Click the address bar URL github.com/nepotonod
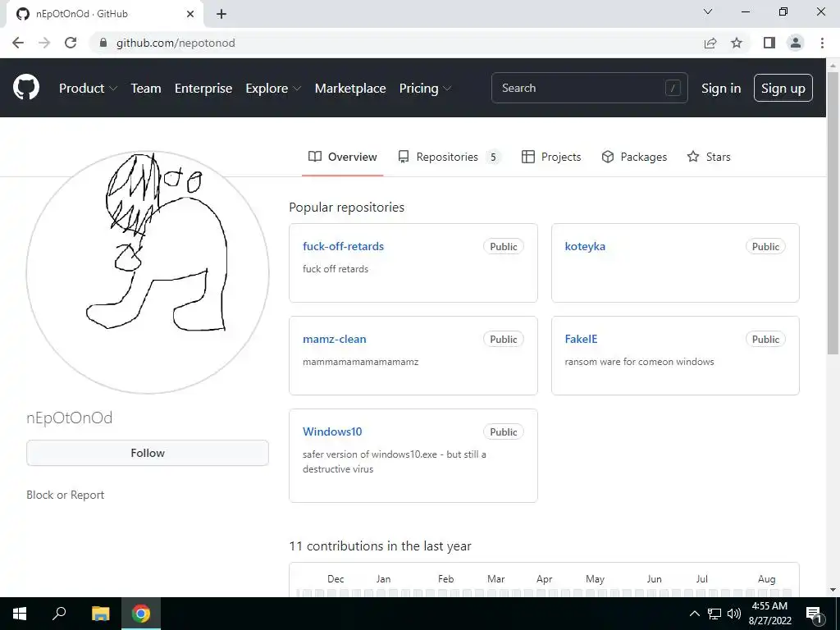 coord(176,43)
